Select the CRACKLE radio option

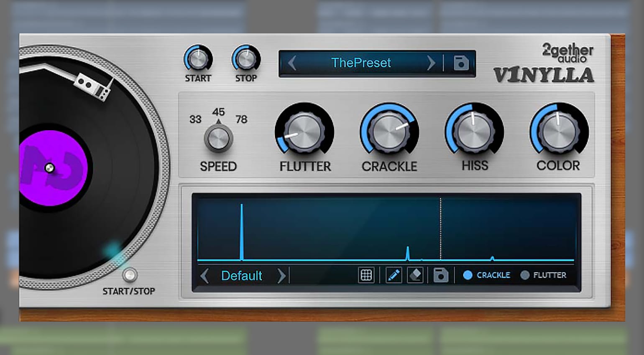click(468, 275)
